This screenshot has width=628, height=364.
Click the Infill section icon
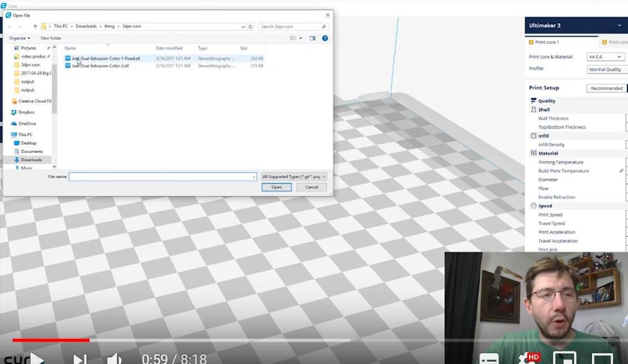point(533,136)
